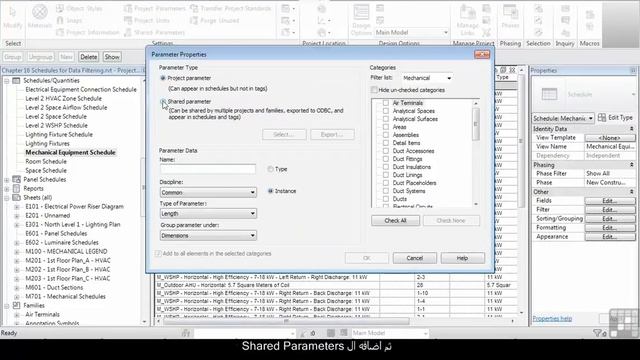Collapse the Identity Data section

point(632,129)
